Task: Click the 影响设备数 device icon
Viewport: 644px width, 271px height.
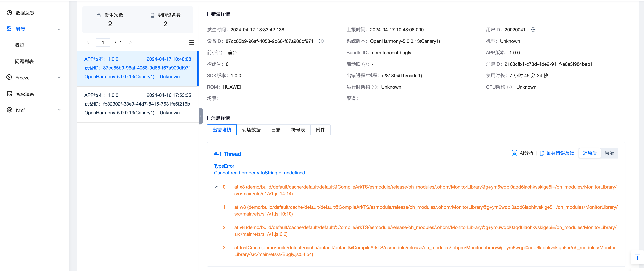Action: click(x=152, y=15)
